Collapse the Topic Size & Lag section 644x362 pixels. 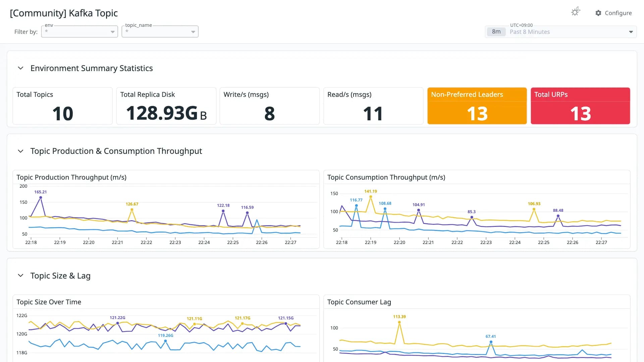point(20,276)
